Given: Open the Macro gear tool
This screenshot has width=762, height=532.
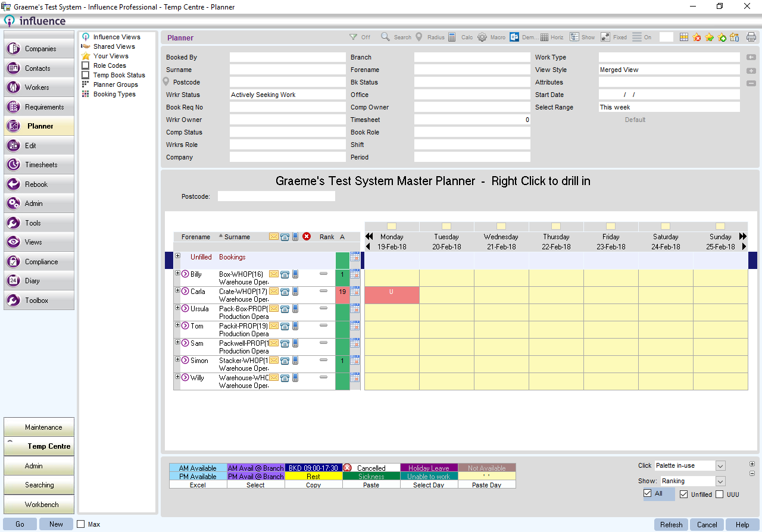Looking at the screenshot, I should point(482,37).
